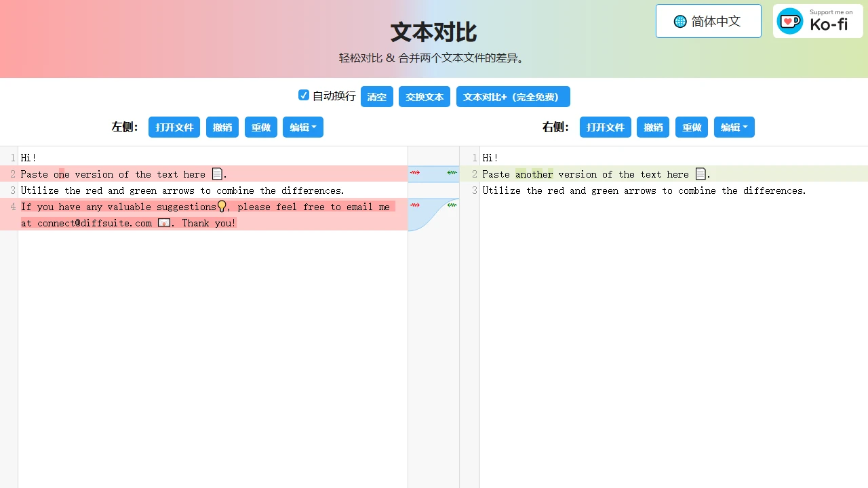Click inside the left text editor pane

click(x=203, y=305)
